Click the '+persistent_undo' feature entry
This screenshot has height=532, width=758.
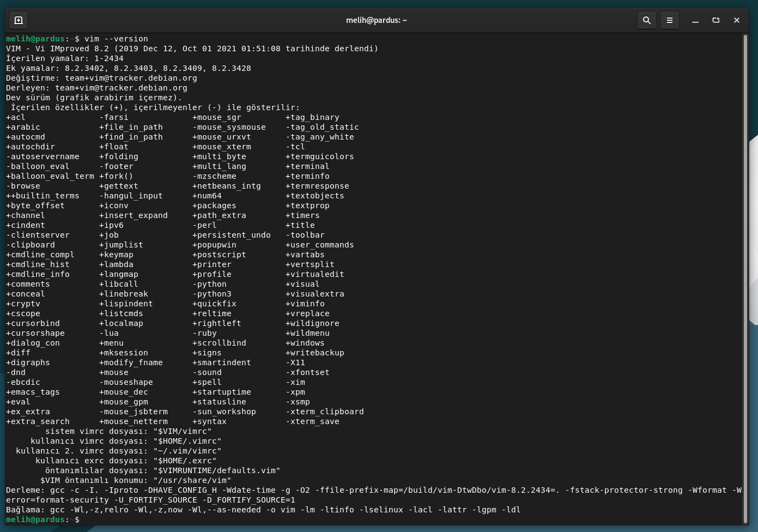coord(232,235)
